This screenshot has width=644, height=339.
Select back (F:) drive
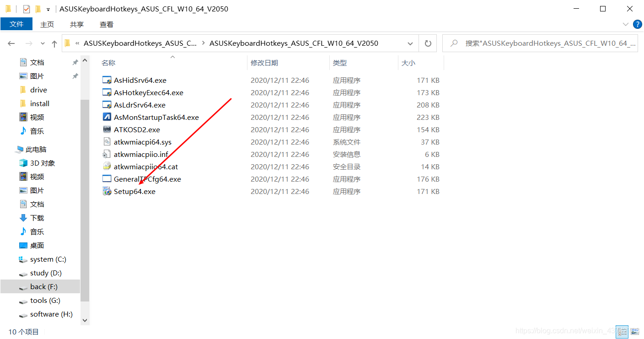[40, 286]
